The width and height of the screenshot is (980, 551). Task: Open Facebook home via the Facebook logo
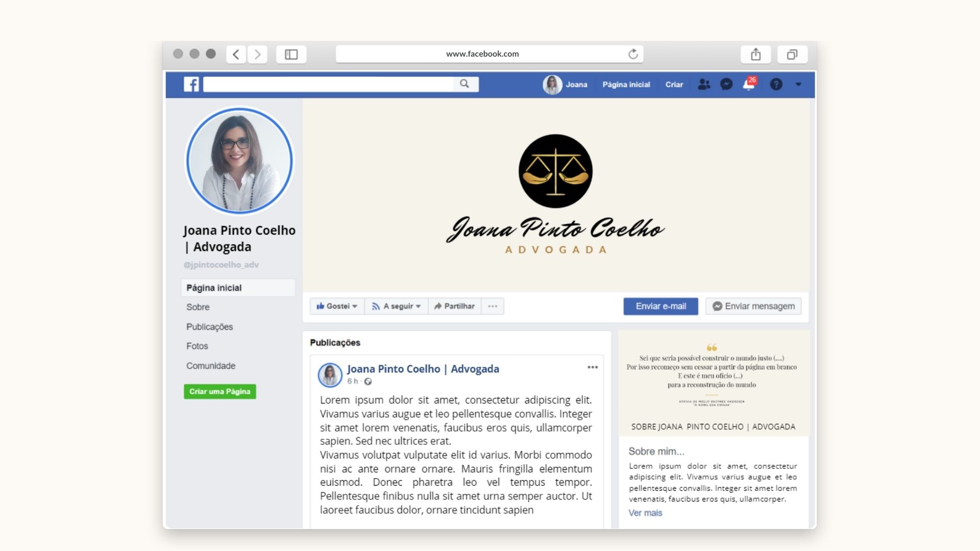tap(192, 84)
